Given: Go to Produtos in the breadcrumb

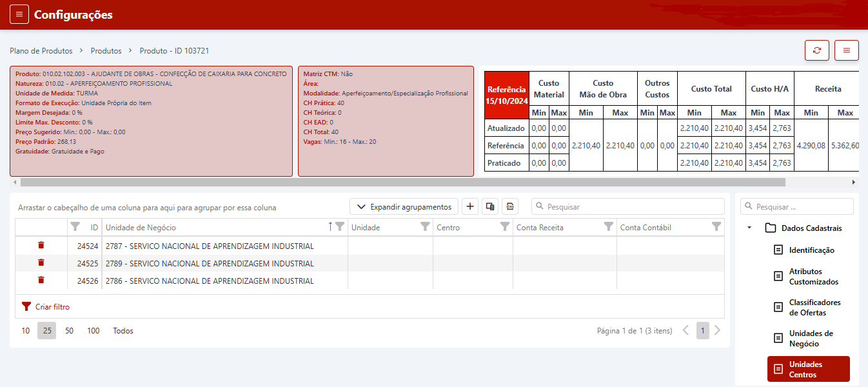Looking at the screenshot, I should point(106,51).
